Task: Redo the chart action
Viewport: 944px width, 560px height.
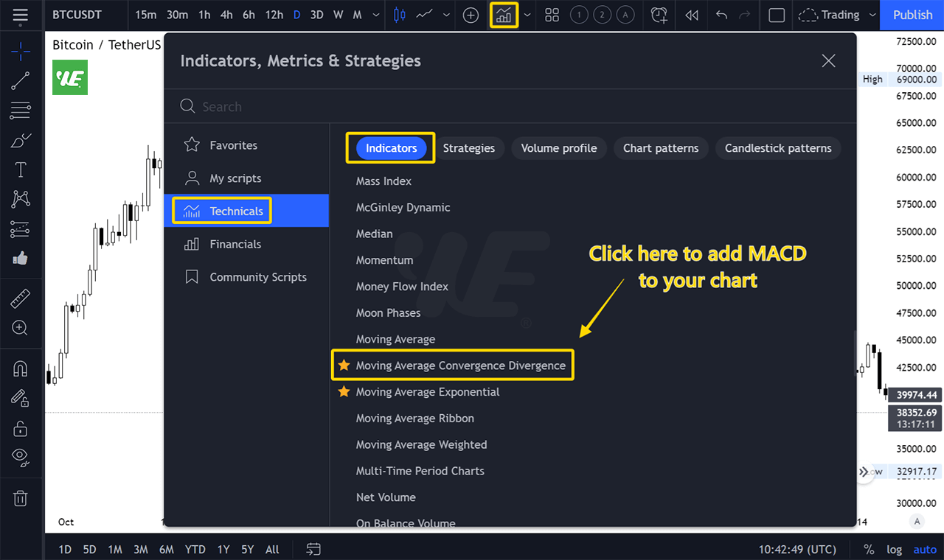Action: click(745, 15)
